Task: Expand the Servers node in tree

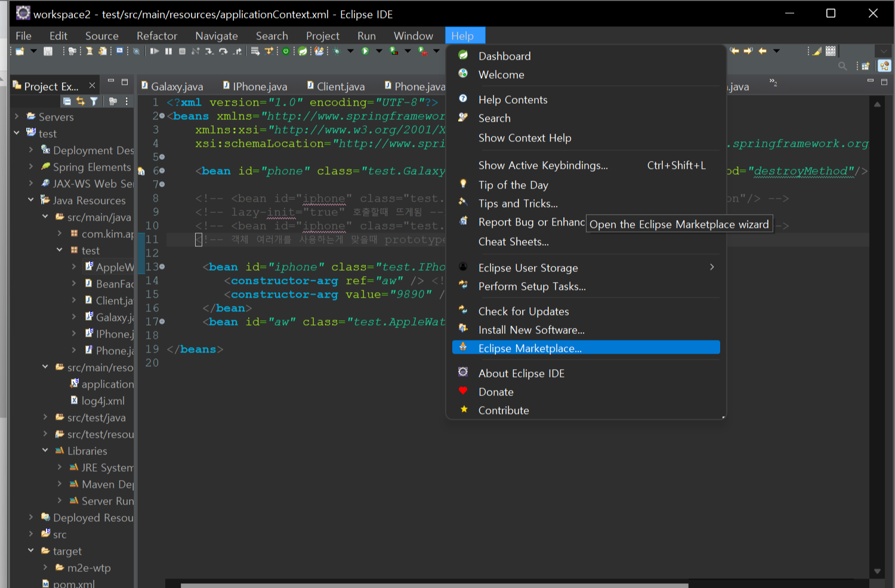Action: click(x=17, y=116)
